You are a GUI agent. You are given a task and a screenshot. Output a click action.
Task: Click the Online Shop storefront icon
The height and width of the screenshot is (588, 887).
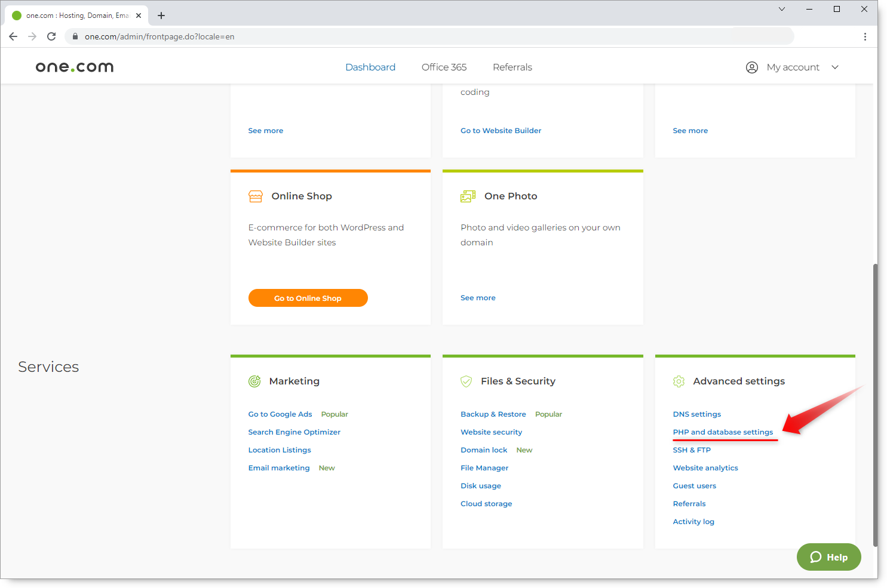pos(256,196)
